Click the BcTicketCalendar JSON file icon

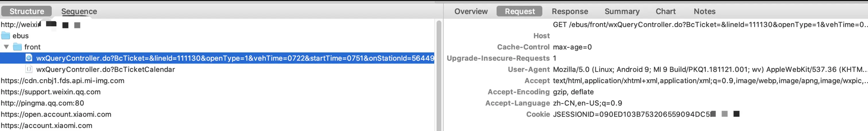pyautogui.click(x=29, y=69)
